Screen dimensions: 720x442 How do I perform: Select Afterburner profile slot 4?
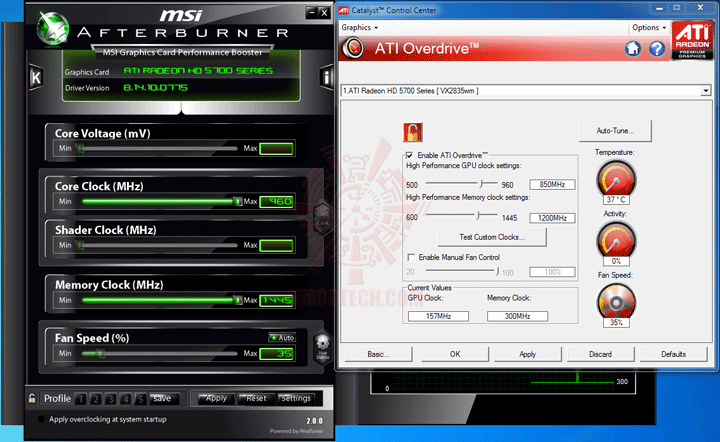(x=125, y=398)
